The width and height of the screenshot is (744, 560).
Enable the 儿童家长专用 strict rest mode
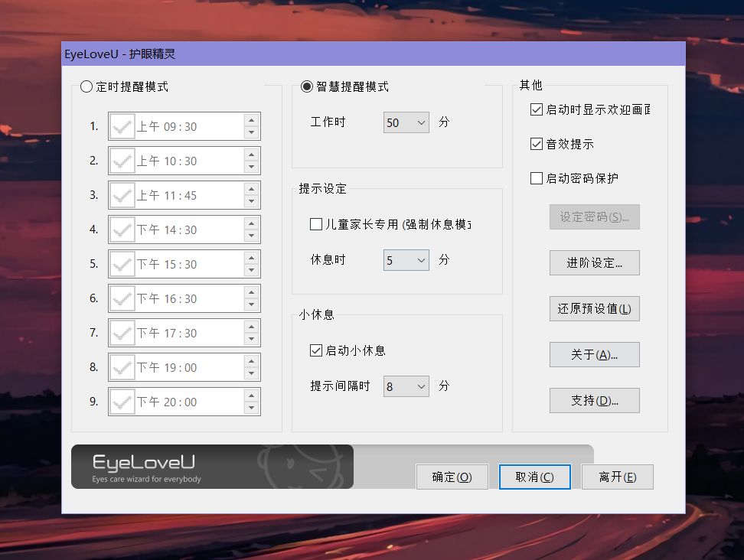click(317, 223)
